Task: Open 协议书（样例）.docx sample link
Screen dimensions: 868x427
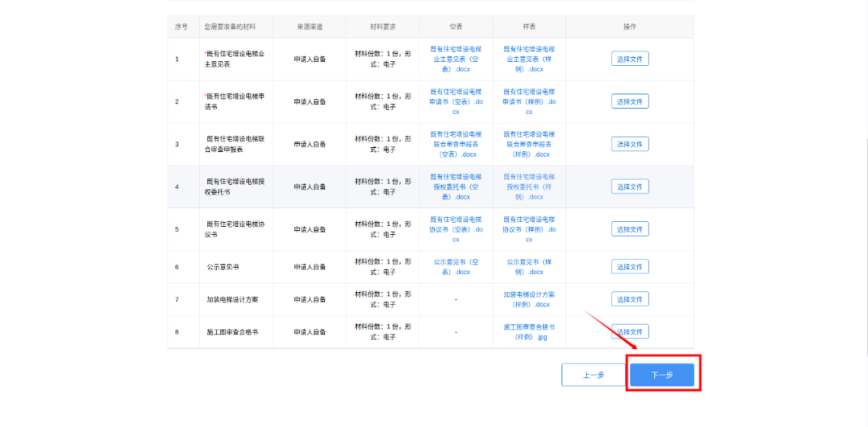Action: point(529,229)
